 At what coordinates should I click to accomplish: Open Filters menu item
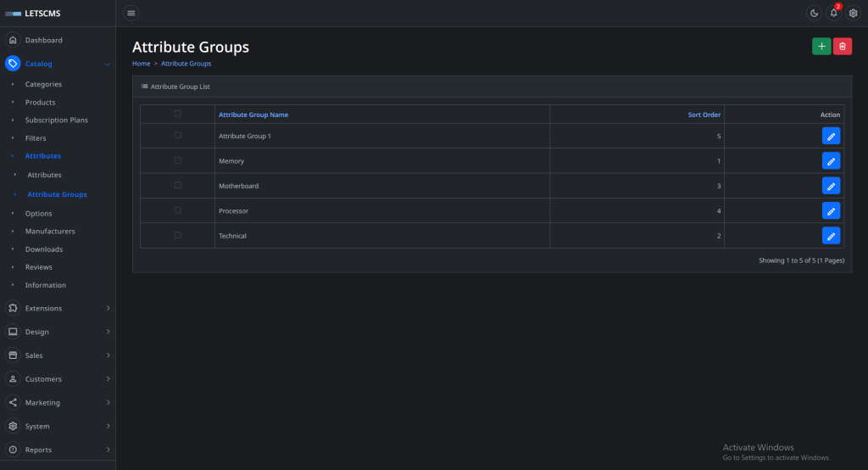(36, 138)
